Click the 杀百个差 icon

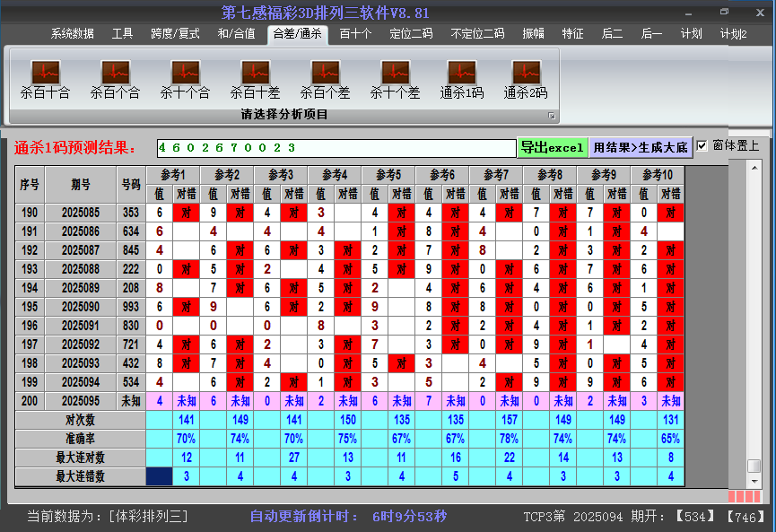pyautogui.click(x=325, y=73)
